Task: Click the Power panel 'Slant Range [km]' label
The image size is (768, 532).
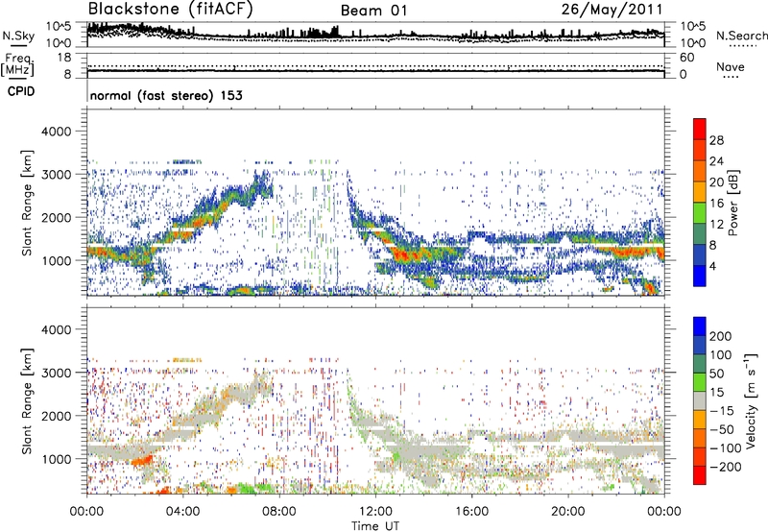Action: (27, 203)
